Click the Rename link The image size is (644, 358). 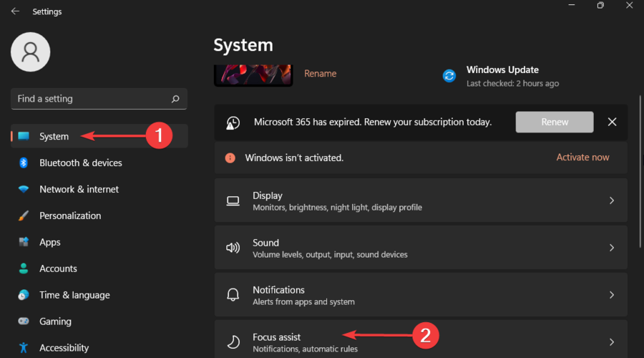pos(320,74)
